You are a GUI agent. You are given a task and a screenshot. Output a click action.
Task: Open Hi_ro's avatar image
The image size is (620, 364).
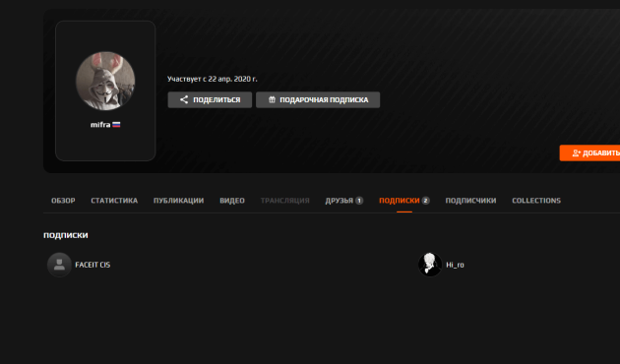pyautogui.click(x=430, y=265)
